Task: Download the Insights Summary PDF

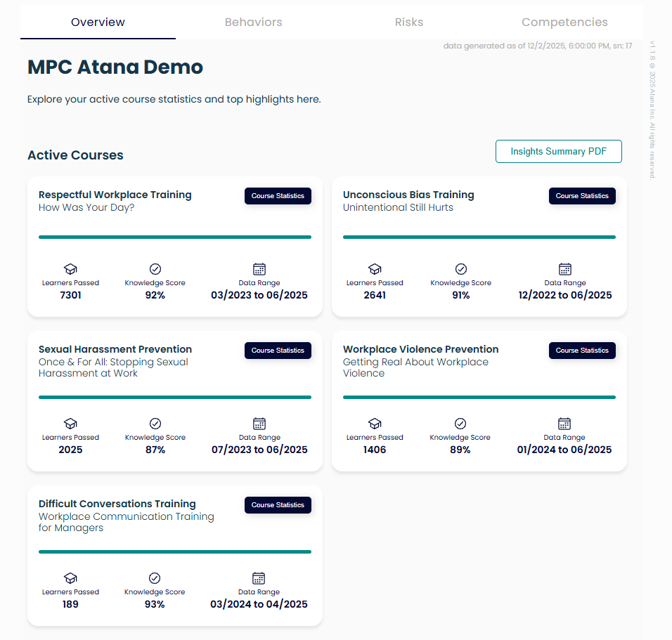Action: 558,152
